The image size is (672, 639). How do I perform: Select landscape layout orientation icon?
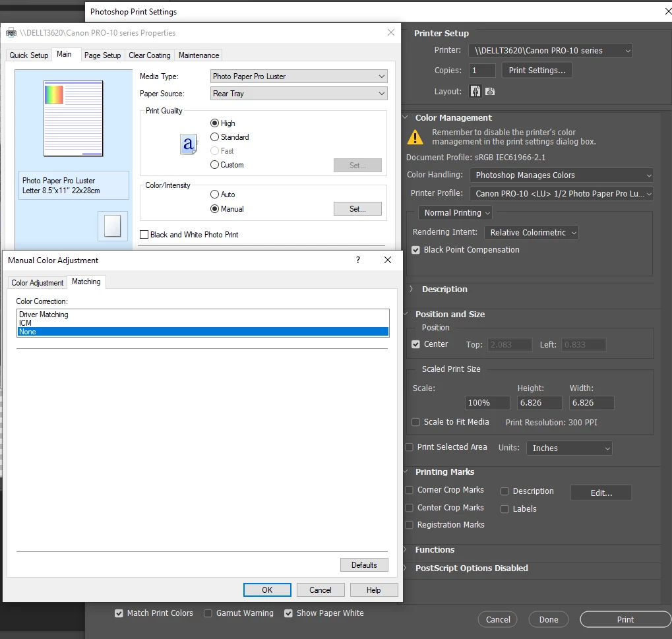(x=490, y=91)
